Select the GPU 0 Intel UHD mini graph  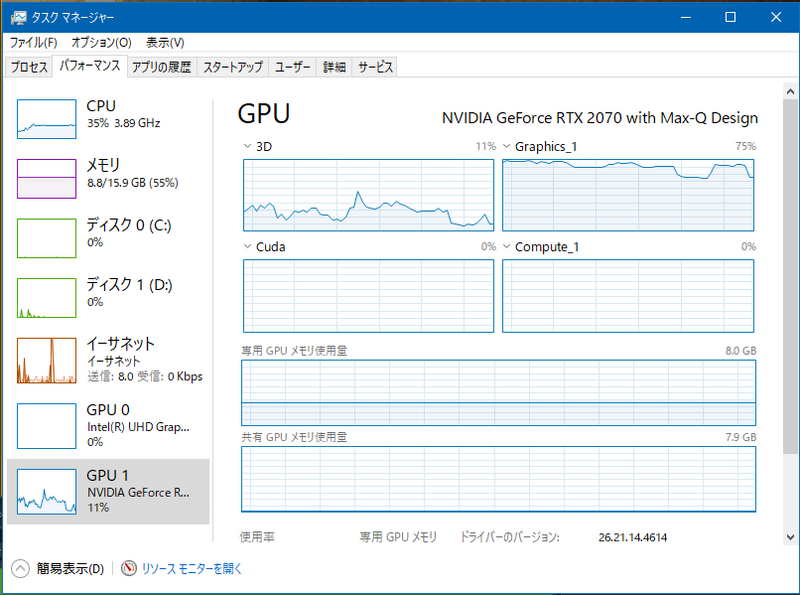pyautogui.click(x=46, y=426)
